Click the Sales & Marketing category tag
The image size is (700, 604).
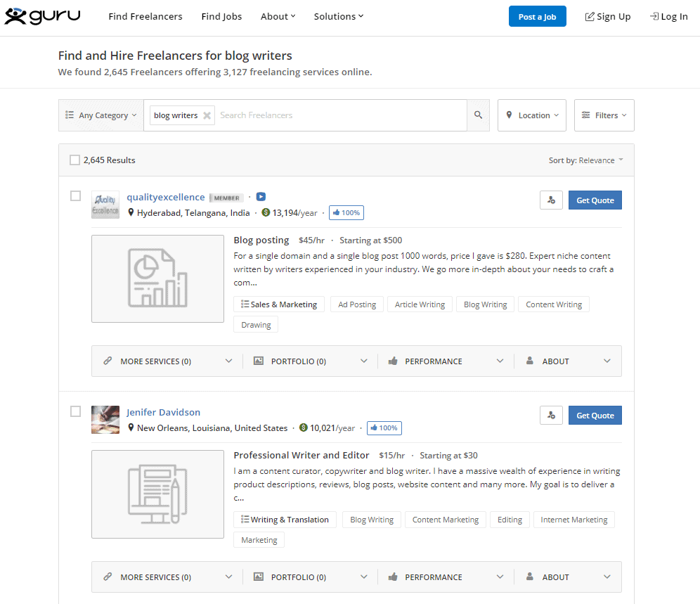pos(278,304)
